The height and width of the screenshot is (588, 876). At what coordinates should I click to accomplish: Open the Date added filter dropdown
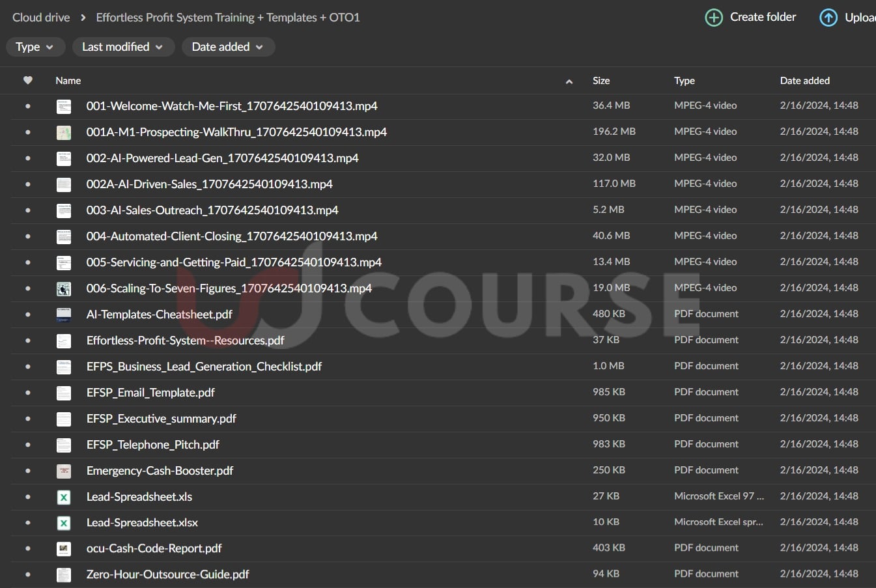[227, 47]
